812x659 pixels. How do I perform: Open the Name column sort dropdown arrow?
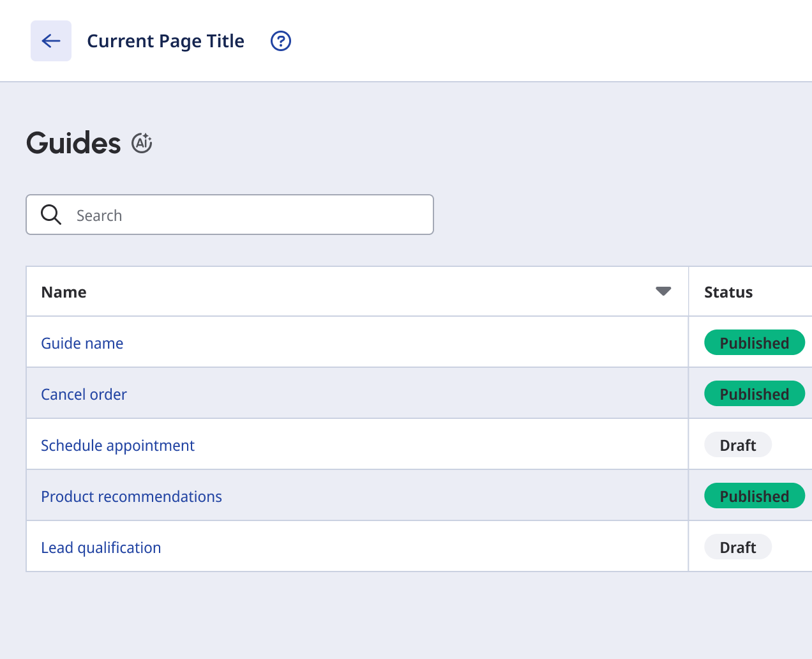tap(663, 292)
